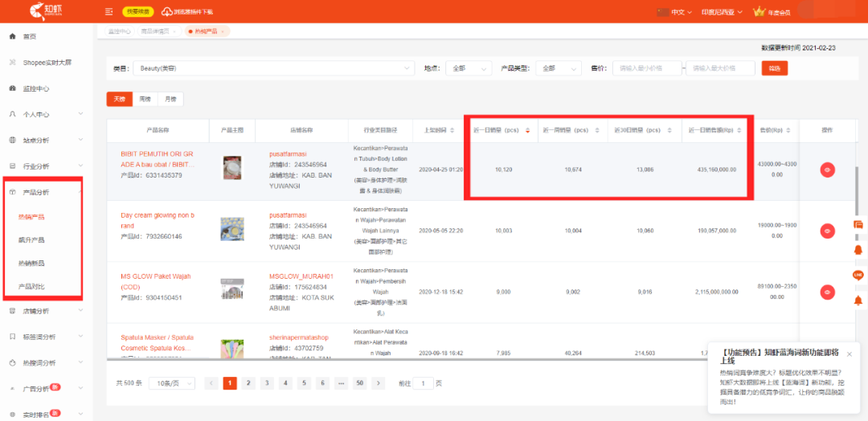Viewport: 868px width, 421px height.
Task: Click the 知虾 shrimp logo
Action: click(45, 10)
